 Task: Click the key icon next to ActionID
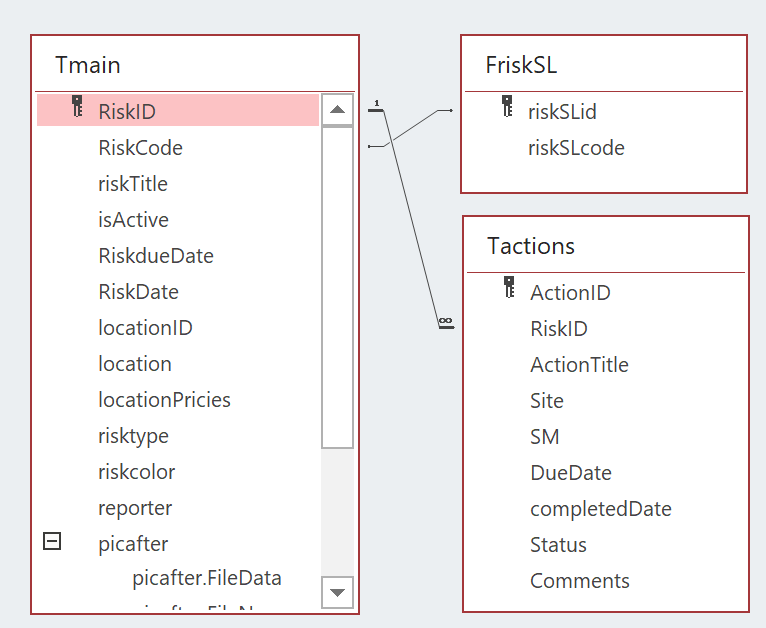[509, 288]
